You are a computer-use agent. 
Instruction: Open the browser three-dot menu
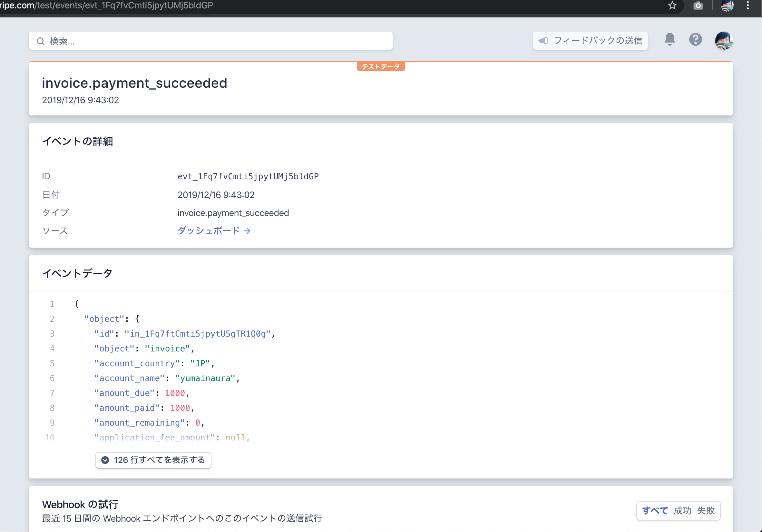tap(748, 5)
